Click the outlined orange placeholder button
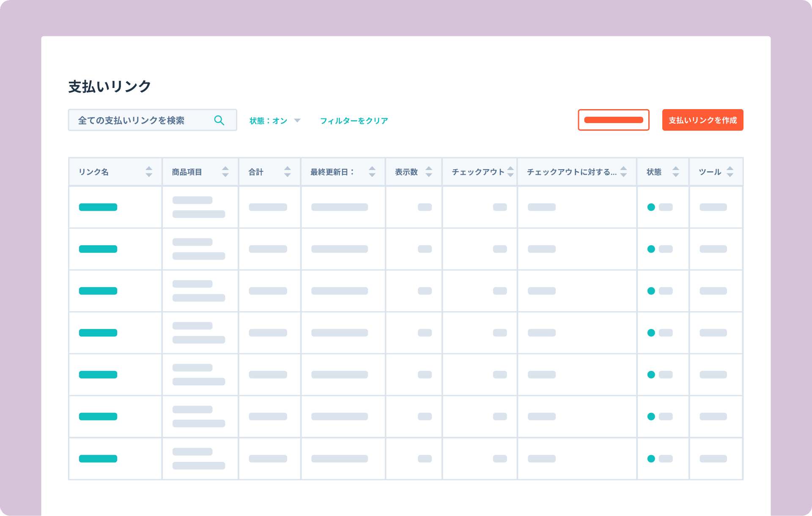The height and width of the screenshot is (516, 812). [x=613, y=120]
